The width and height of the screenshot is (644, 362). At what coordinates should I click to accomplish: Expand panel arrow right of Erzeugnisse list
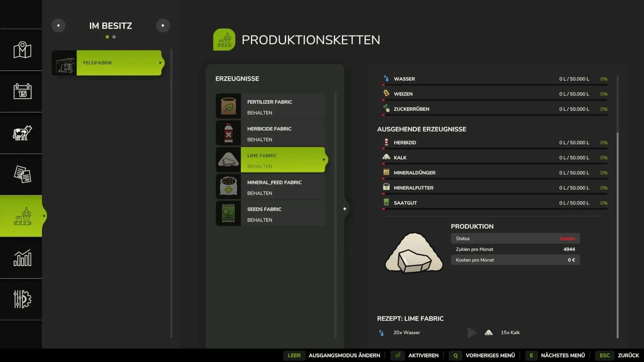click(x=344, y=209)
